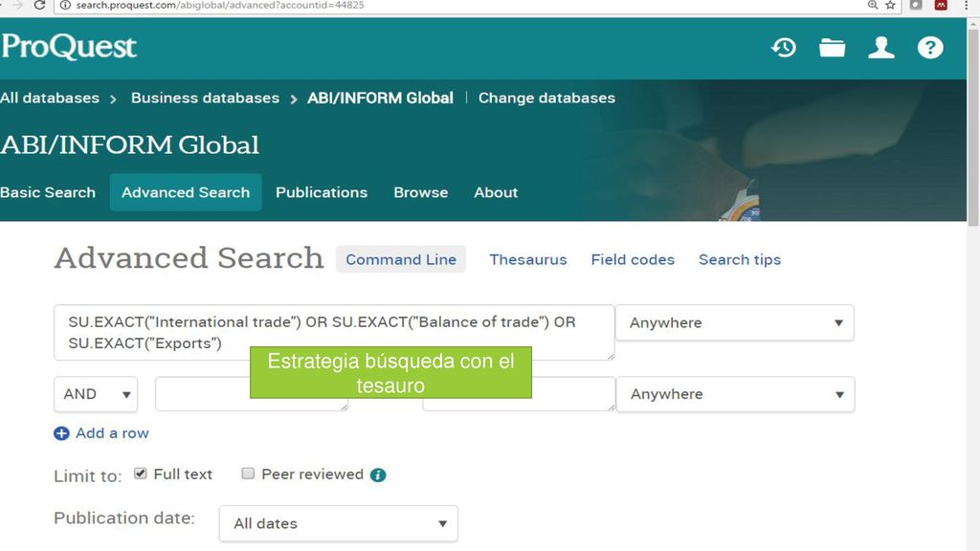Click the Add a row link
The height and width of the screenshot is (551, 980).
[113, 433]
